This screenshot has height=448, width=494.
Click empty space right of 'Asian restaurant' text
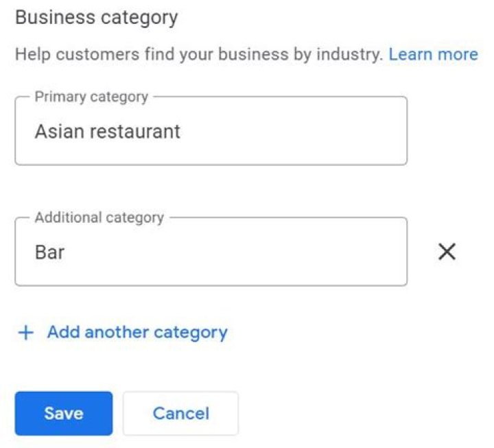click(295, 131)
